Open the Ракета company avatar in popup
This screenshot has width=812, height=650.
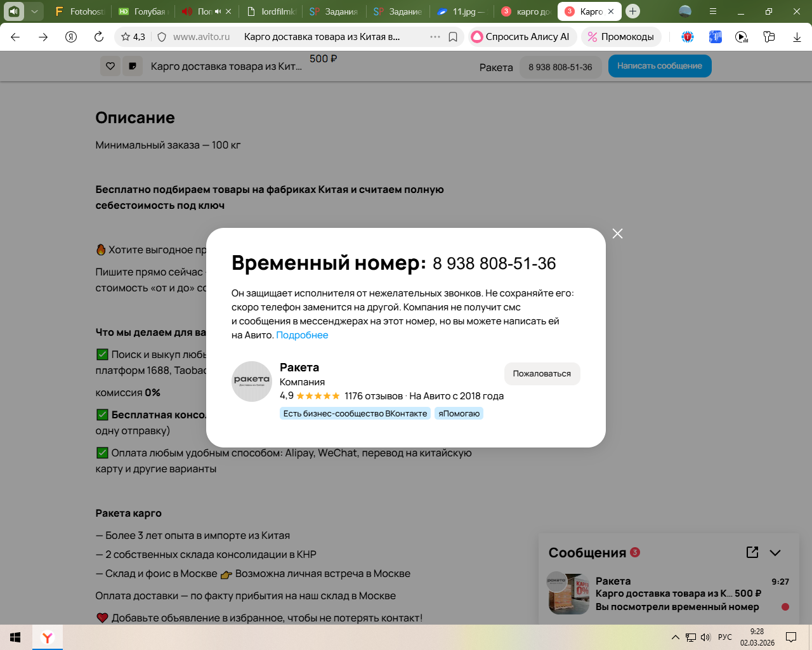point(252,381)
